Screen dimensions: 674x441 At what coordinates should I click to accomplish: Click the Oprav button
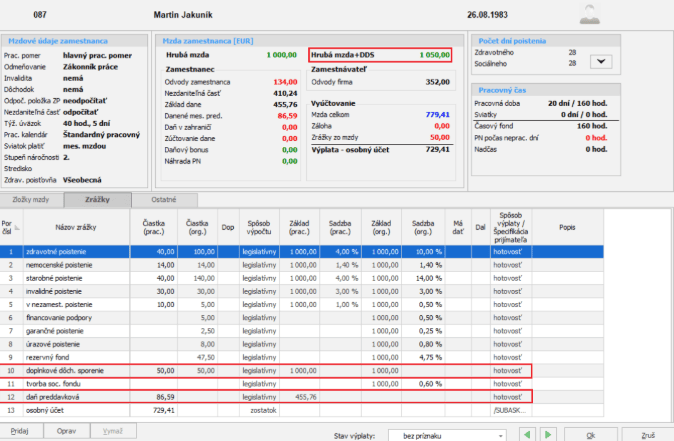point(66,429)
